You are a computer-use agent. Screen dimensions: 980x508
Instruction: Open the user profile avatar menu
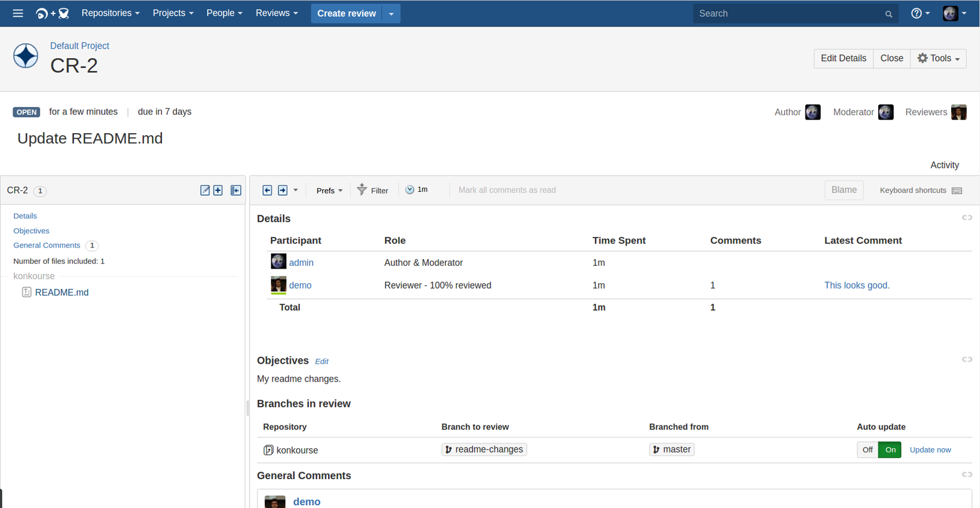tap(955, 13)
